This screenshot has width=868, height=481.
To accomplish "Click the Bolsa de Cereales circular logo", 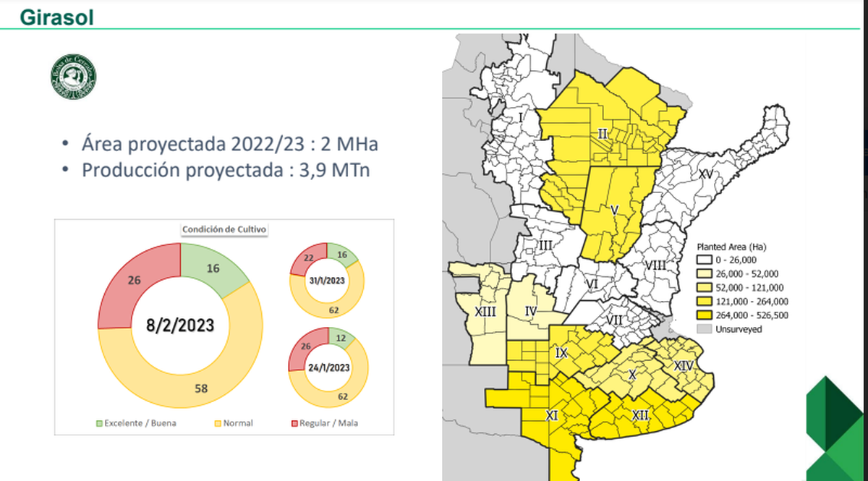I will point(73,77).
